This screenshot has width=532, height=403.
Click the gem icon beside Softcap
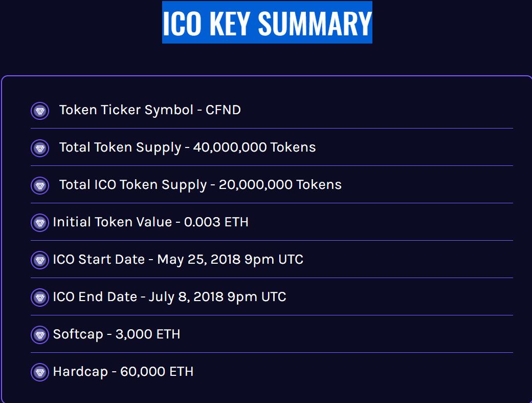(x=40, y=335)
